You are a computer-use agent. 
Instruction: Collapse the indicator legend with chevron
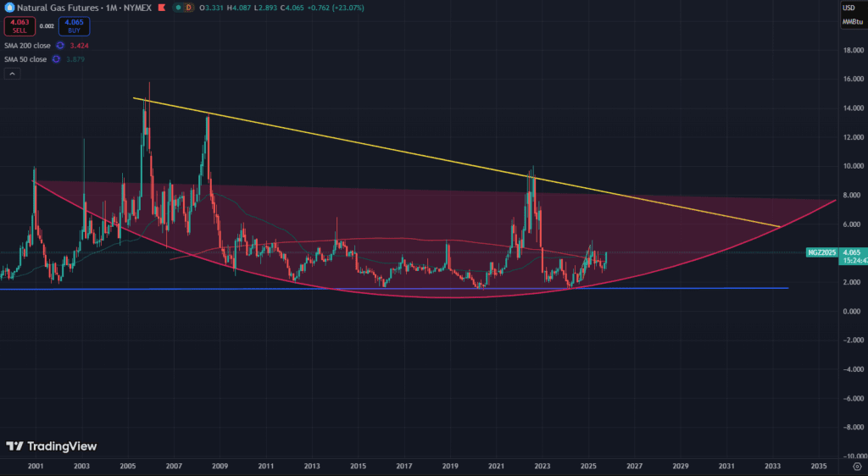[12, 74]
